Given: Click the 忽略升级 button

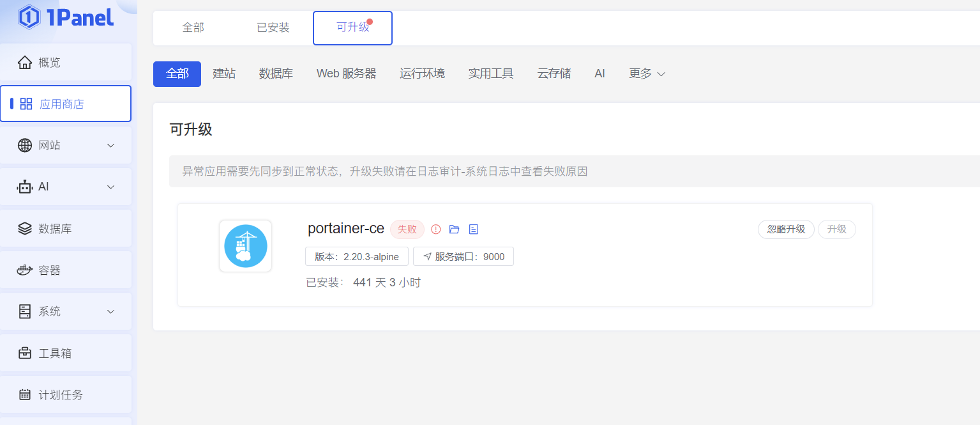Looking at the screenshot, I should [786, 229].
